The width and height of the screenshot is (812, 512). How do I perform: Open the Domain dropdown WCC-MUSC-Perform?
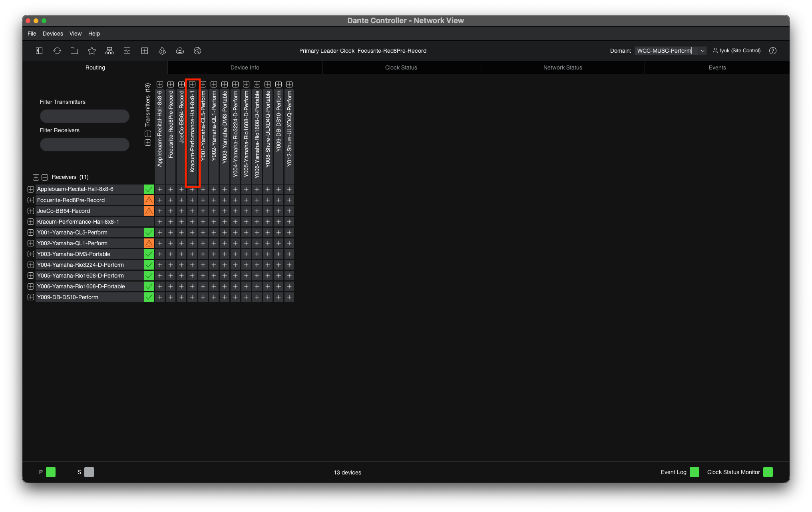click(670, 51)
